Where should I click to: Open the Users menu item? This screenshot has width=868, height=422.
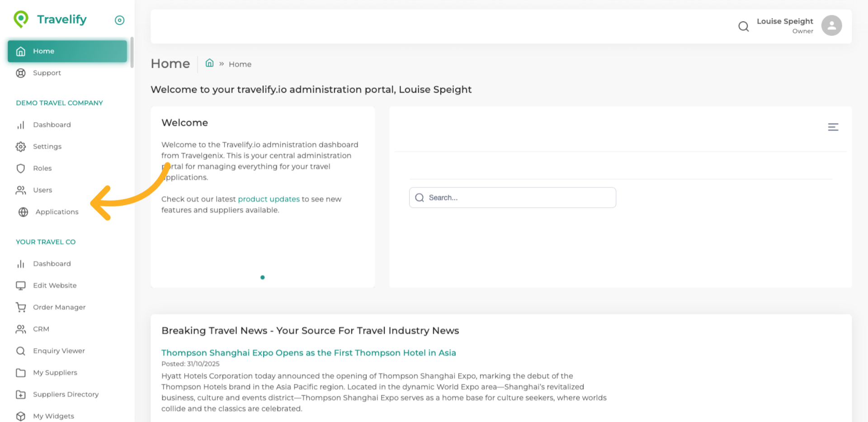(x=42, y=190)
